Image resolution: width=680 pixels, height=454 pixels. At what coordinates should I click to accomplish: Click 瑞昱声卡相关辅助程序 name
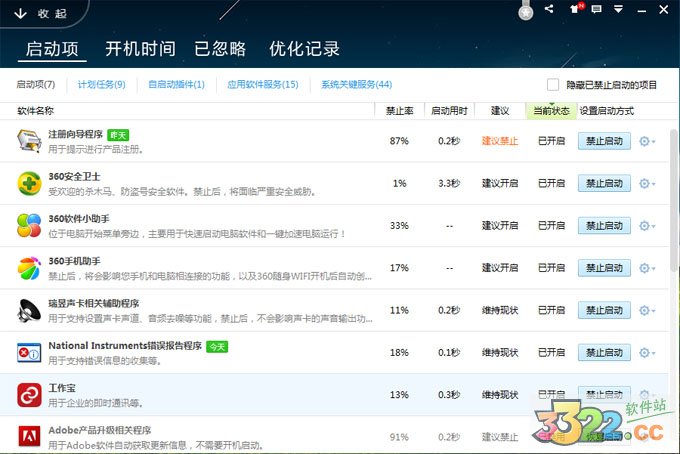[94, 304]
